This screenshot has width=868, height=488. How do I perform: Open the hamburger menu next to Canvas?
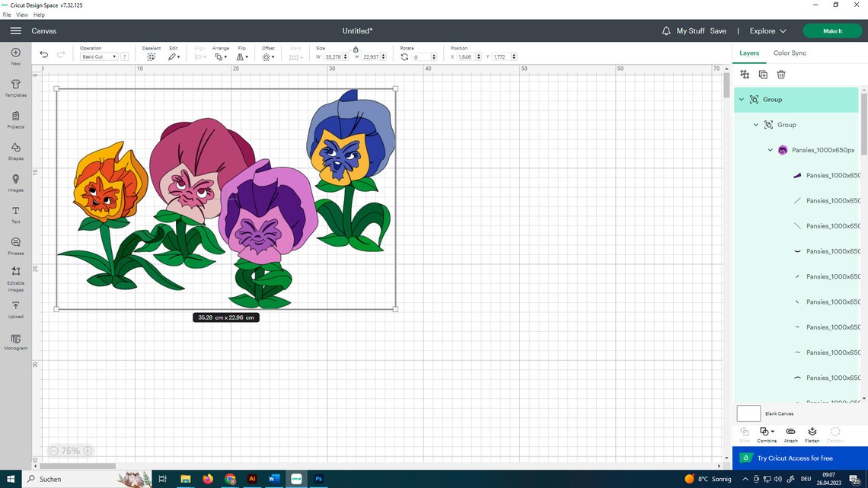[x=15, y=31]
